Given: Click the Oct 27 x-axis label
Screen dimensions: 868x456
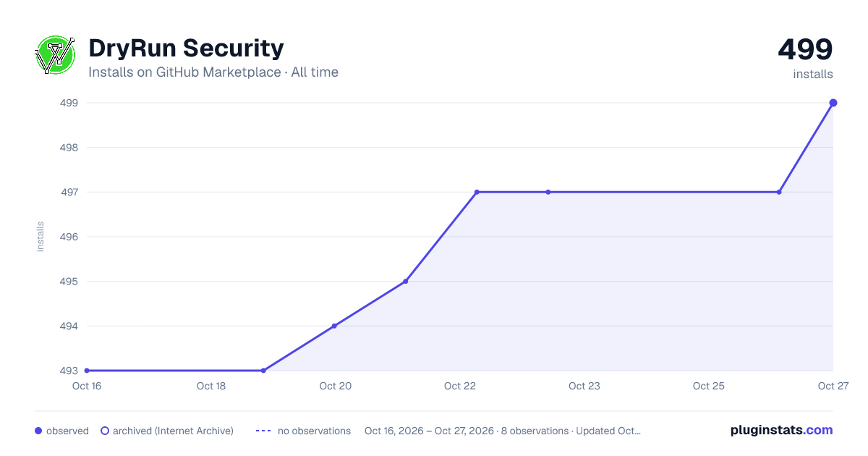Looking at the screenshot, I should (833, 386).
